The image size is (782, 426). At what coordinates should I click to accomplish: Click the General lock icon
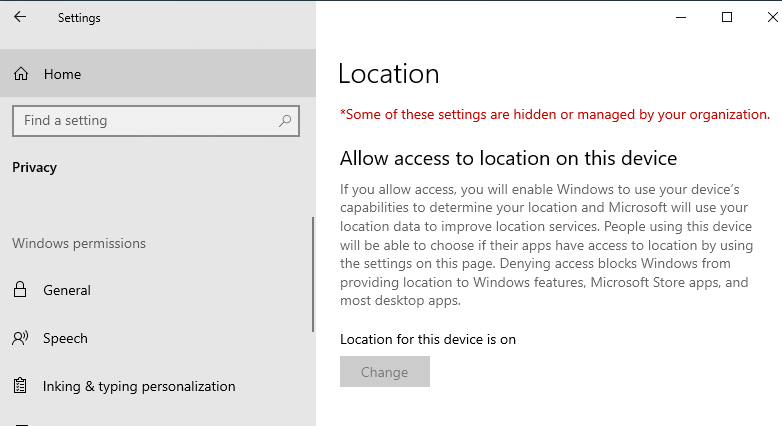tap(20, 289)
